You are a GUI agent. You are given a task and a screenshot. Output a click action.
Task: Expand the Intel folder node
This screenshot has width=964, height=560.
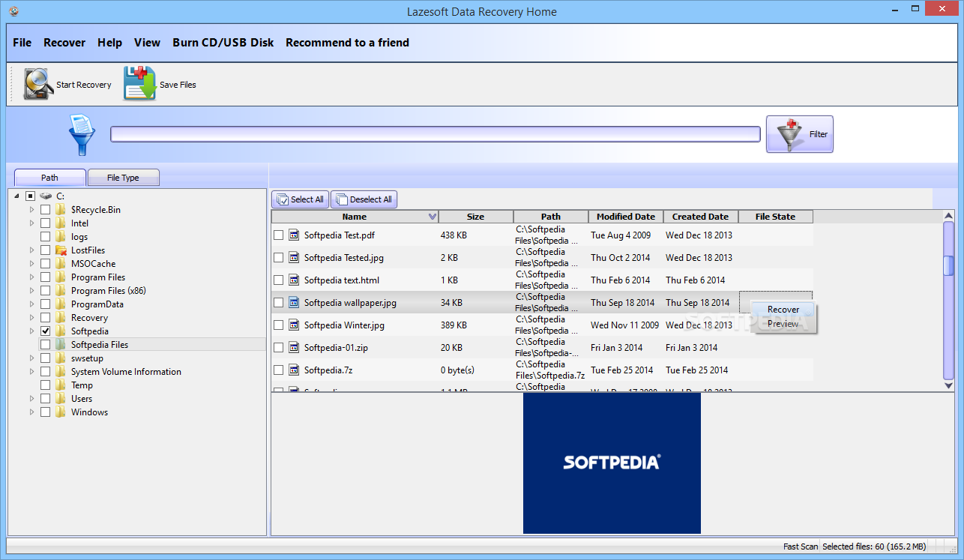click(x=31, y=223)
